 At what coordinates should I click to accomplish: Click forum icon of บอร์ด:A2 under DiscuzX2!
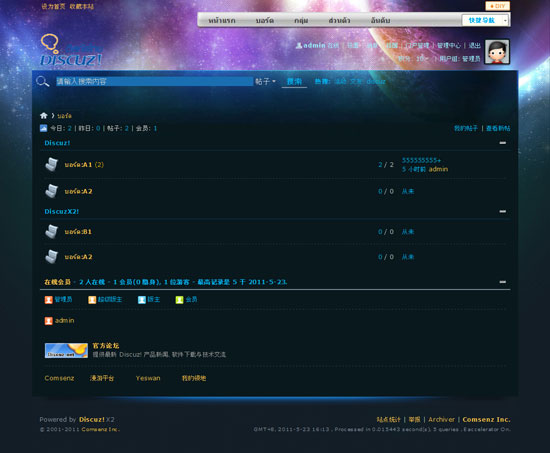pos(52,257)
